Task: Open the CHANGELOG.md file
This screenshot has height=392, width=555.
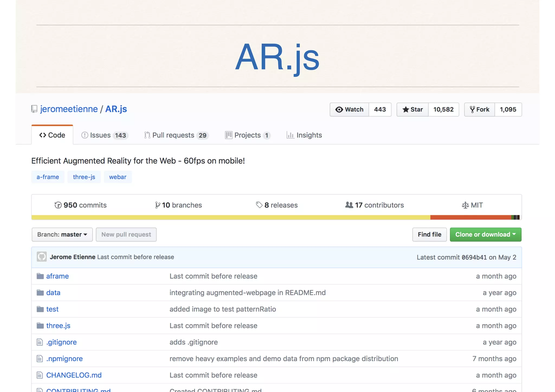Action: tap(74, 375)
